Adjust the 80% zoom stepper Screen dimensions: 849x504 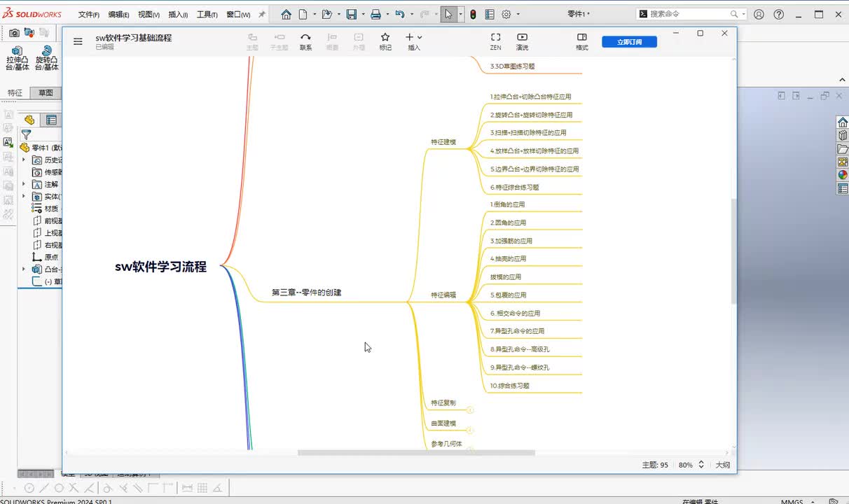click(x=701, y=465)
